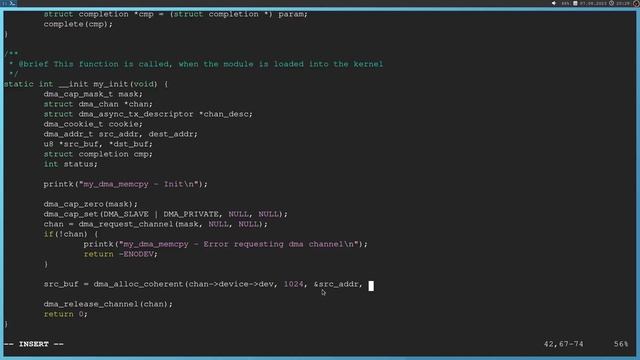Click the clock icon in the top bar

click(611, 3)
